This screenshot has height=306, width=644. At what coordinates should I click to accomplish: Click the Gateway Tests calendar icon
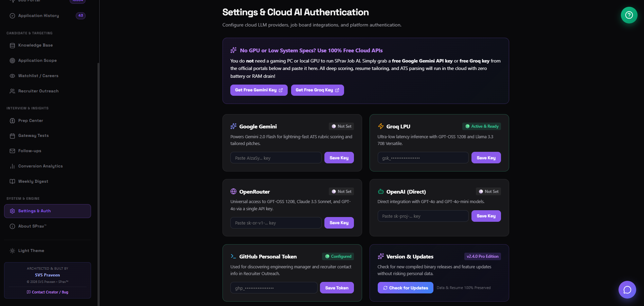point(12,136)
